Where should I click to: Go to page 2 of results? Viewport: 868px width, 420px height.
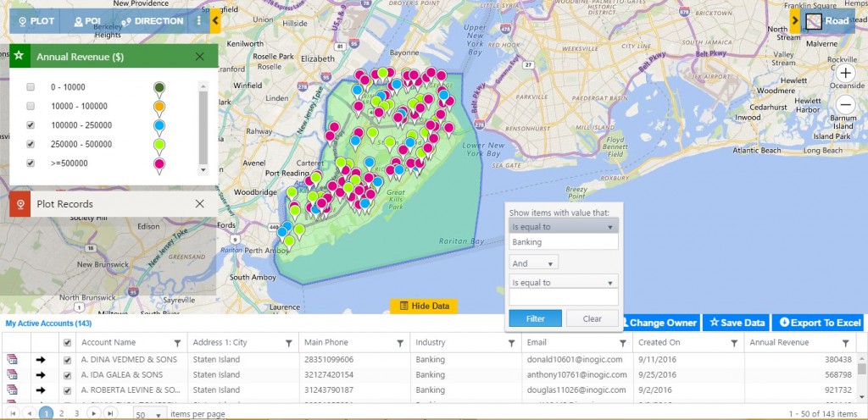[x=61, y=413]
